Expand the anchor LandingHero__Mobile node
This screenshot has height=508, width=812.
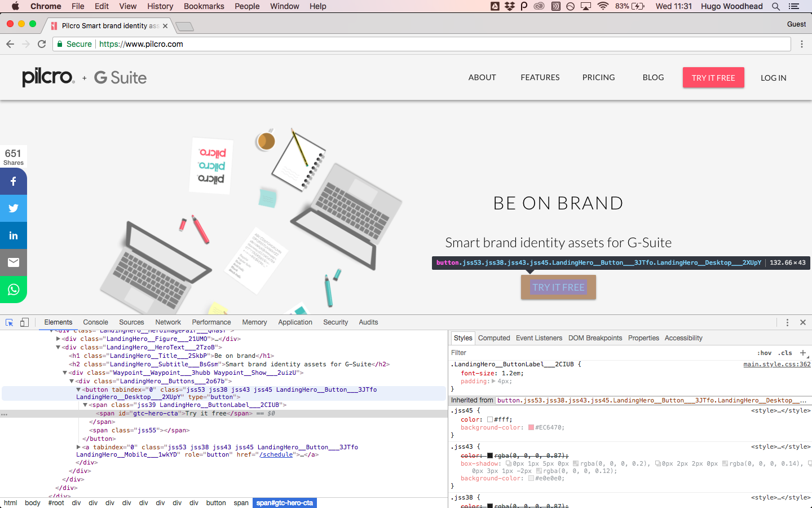pos(78,447)
